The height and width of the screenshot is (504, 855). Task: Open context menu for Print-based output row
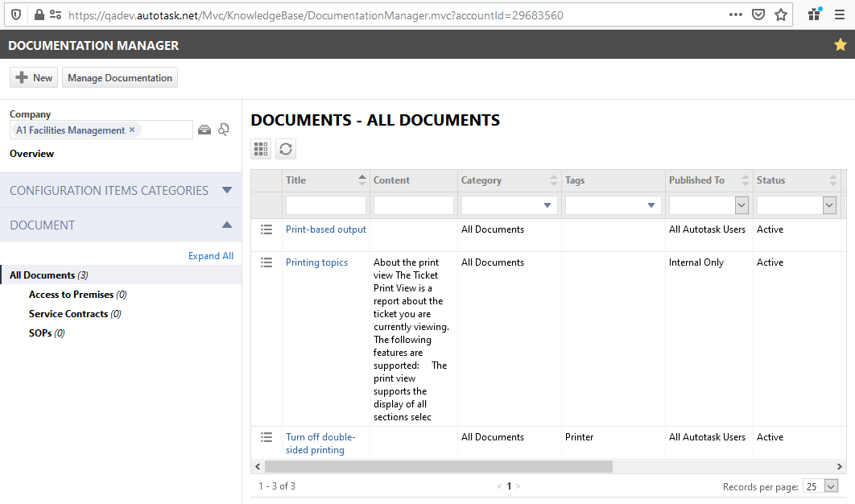[x=266, y=229]
